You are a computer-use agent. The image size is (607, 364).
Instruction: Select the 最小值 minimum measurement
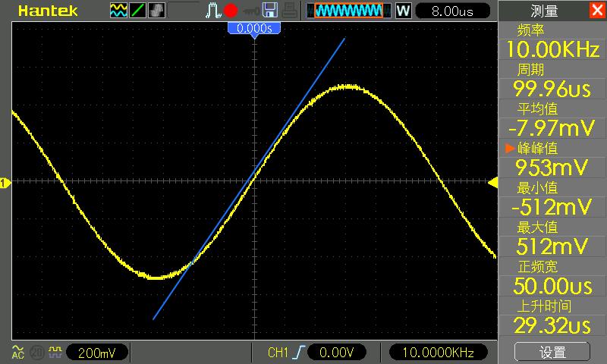click(x=537, y=188)
